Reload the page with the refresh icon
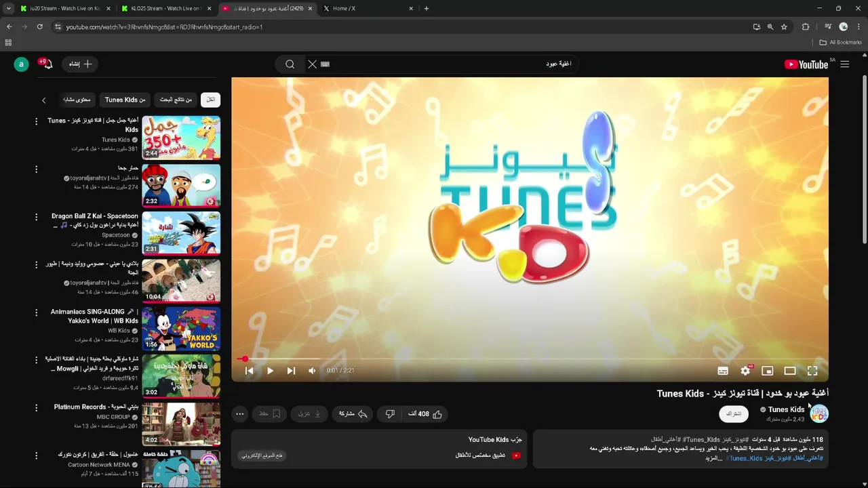This screenshot has width=868, height=488. [40, 26]
